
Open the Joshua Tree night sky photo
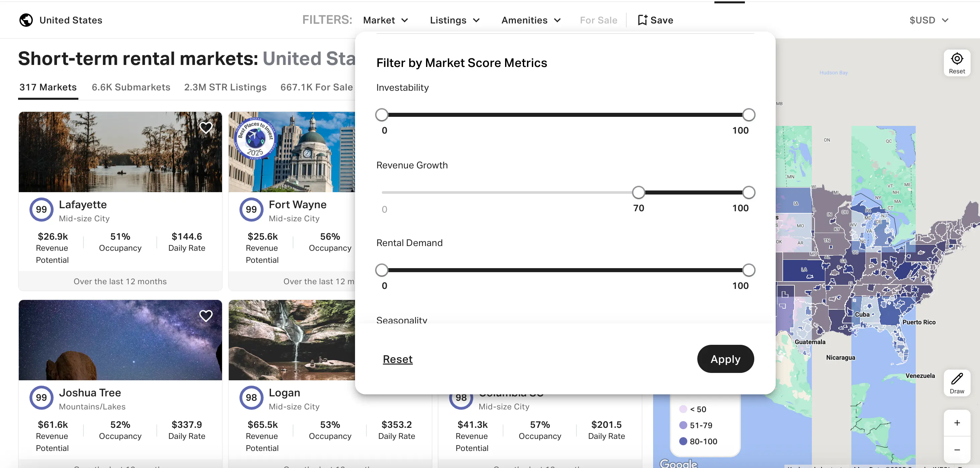coord(120,340)
